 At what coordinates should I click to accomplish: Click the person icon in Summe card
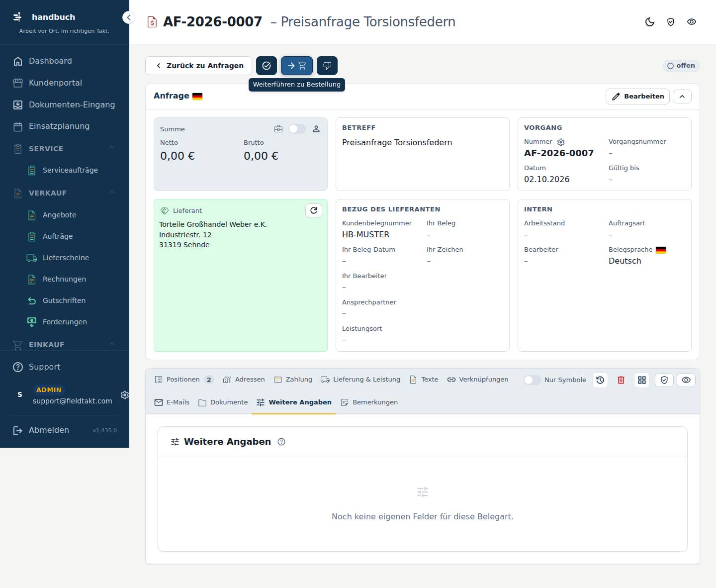click(316, 129)
